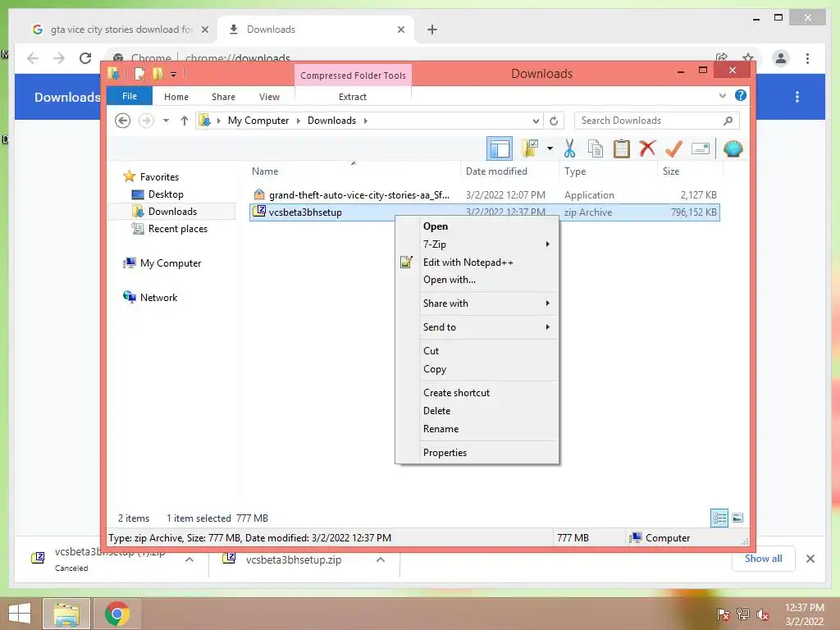This screenshot has width=840, height=630.
Task: Click the folder options toolbar icon
Action: click(530, 148)
